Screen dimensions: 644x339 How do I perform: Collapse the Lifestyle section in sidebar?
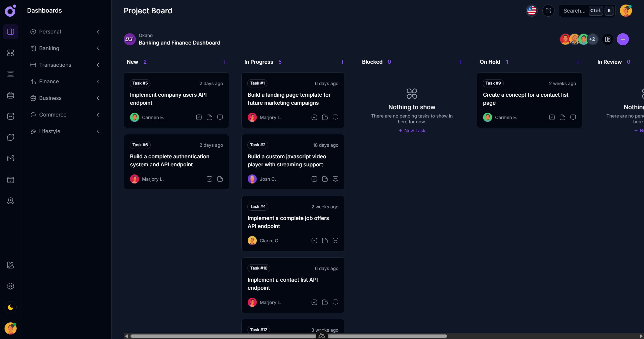coord(98,131)
